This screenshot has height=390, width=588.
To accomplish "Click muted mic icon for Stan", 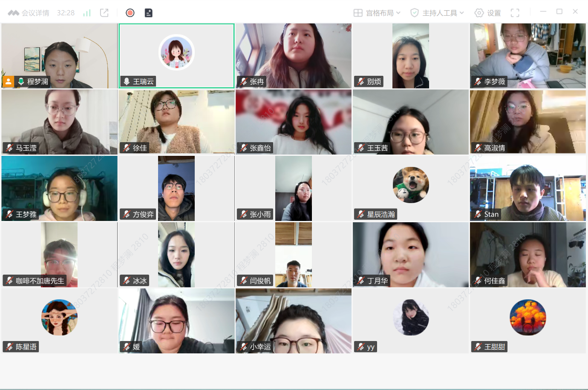I will point(478,214).
